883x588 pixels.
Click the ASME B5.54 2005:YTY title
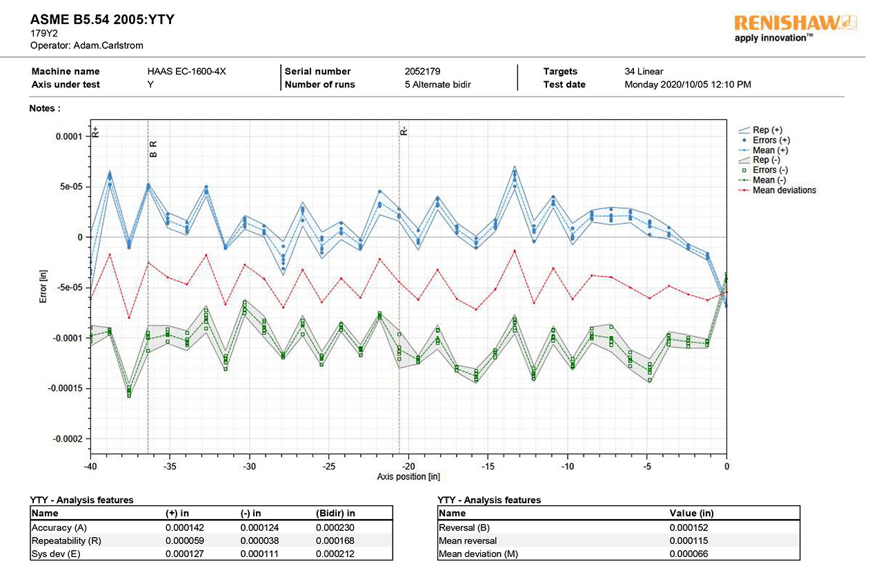102,19
